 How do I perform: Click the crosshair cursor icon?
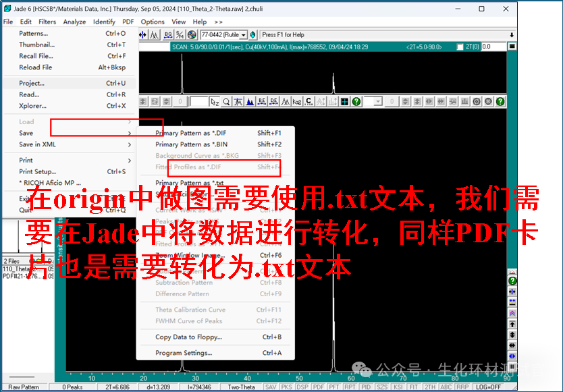pos(344,102)
